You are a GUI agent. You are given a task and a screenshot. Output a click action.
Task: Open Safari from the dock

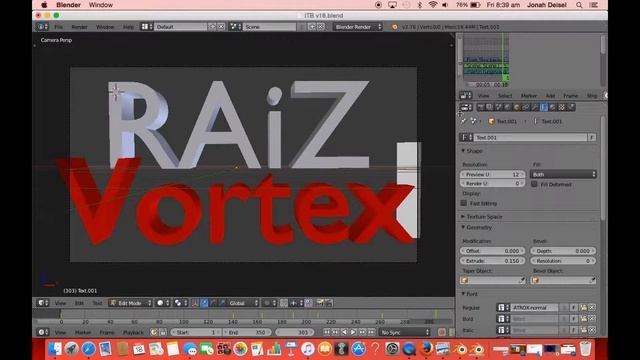[88, 349]
